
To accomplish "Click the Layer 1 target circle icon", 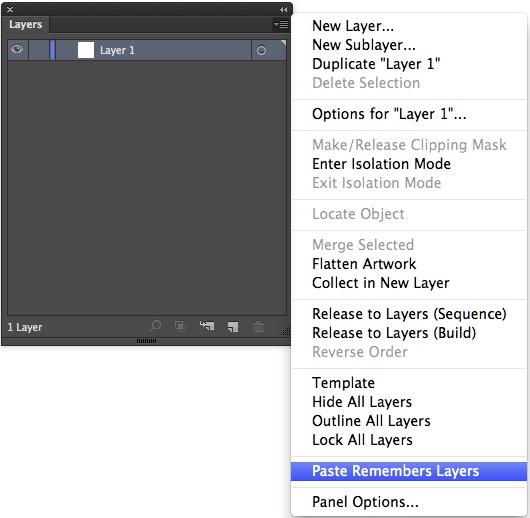I will tap(261, 51).
